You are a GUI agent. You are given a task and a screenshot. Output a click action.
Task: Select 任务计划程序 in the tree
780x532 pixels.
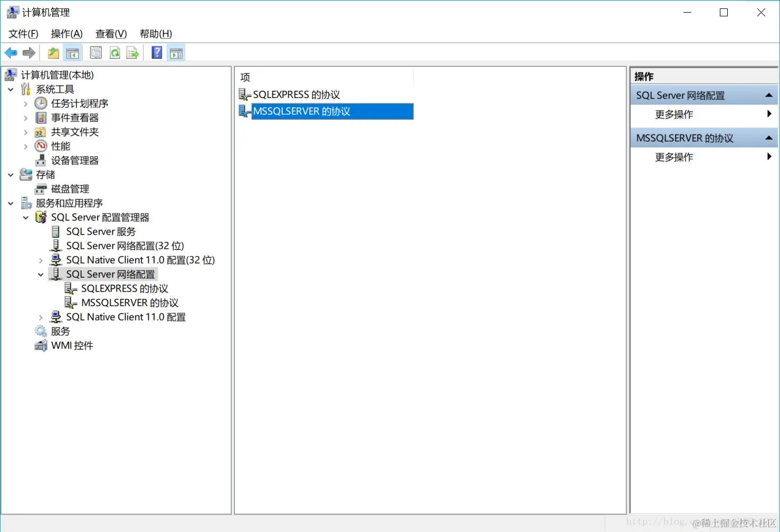[80, 103]
